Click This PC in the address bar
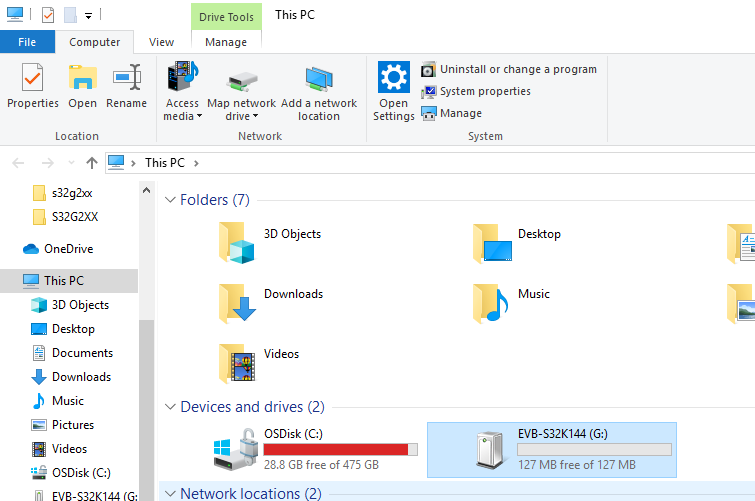Viewport: 755px width, 501px height. click(165, 163)
